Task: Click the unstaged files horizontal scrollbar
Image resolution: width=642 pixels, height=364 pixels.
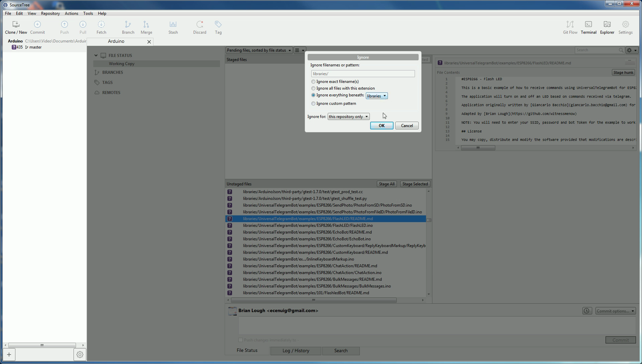Action: click(313, 300)
